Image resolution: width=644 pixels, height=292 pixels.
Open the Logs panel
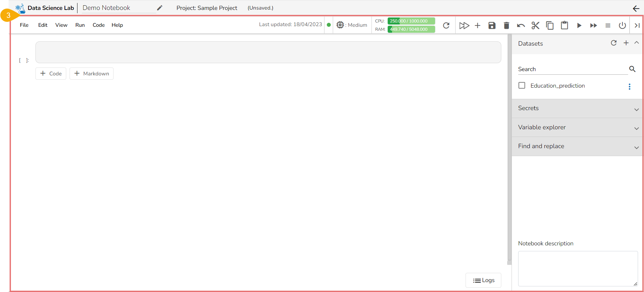pos(483,280)
